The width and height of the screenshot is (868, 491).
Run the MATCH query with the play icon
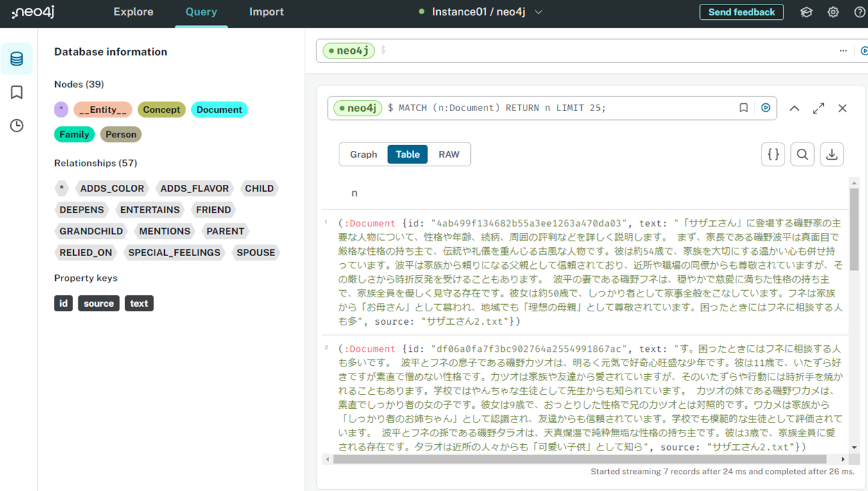(x=765, y=108)
